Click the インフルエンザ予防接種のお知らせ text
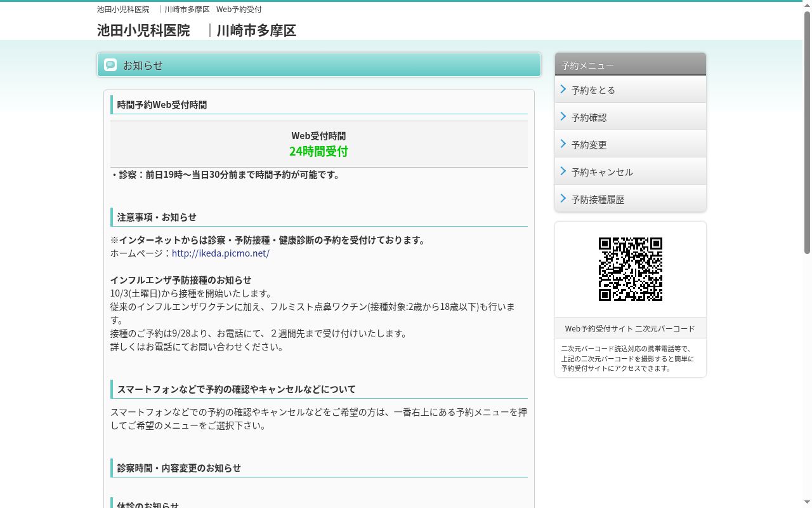The height and width of the screenshot is (508, 812). (x=181, y=279)
